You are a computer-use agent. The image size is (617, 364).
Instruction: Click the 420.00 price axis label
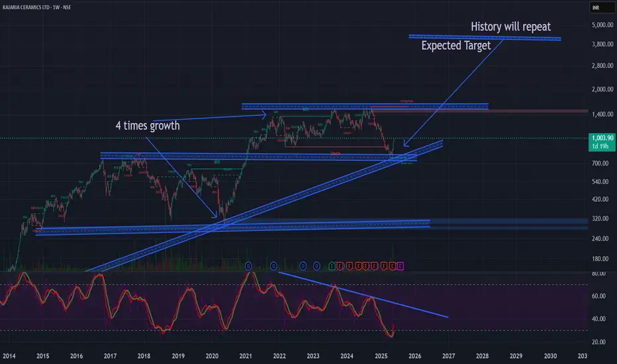[x=600, y=199]
